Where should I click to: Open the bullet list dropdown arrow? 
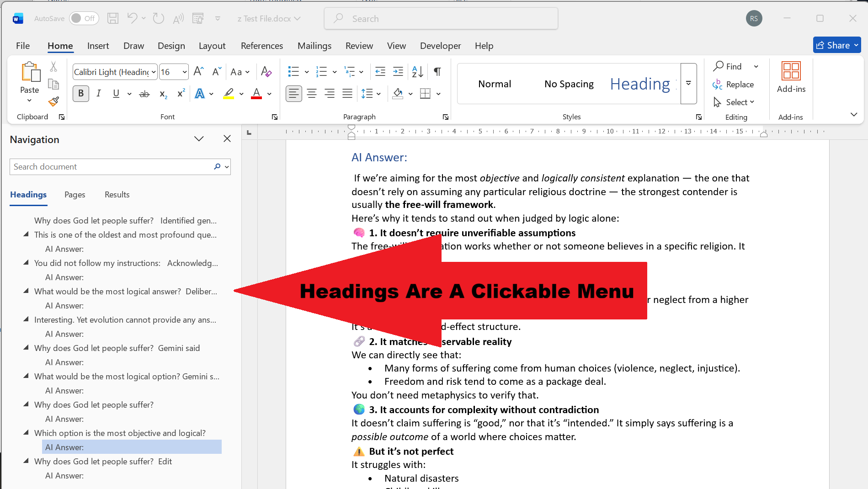tap(306, 72)
